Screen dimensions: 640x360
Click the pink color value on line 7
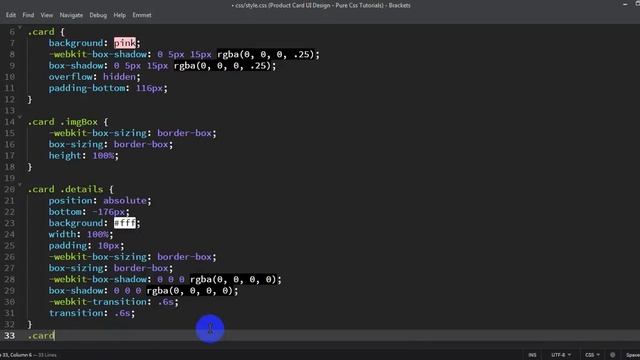(124, 43)
